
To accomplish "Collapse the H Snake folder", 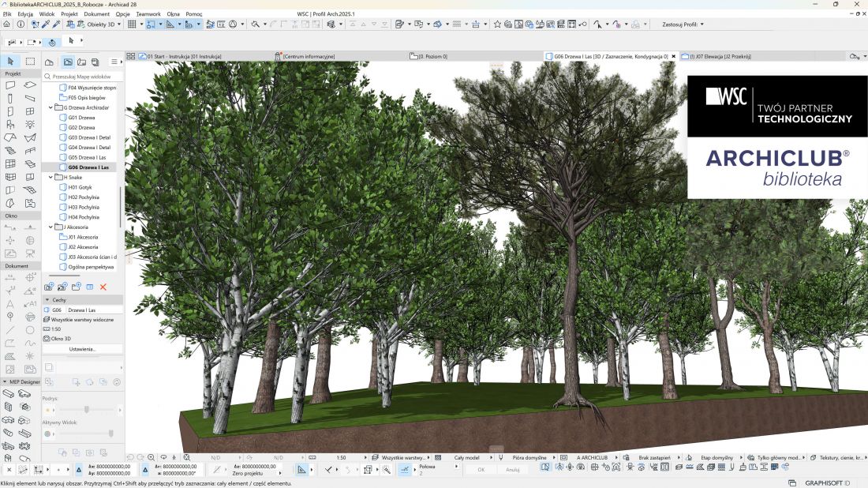I will 51,177.
